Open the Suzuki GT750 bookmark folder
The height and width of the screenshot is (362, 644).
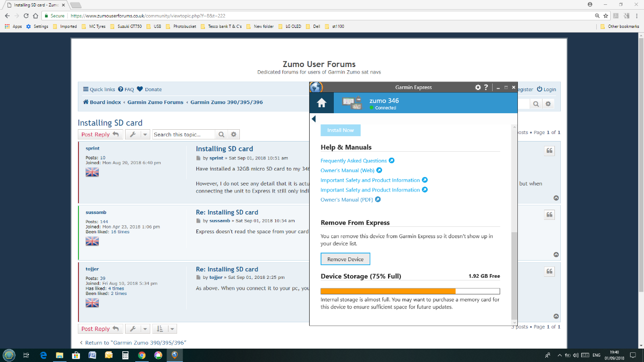coord(126,26)
